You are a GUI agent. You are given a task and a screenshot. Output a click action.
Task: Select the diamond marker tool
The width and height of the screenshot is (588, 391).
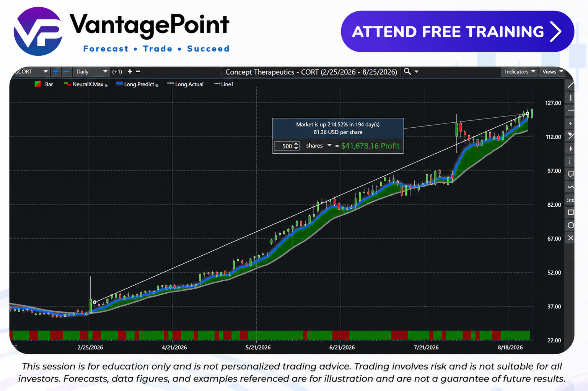click(x=570, y=148)
